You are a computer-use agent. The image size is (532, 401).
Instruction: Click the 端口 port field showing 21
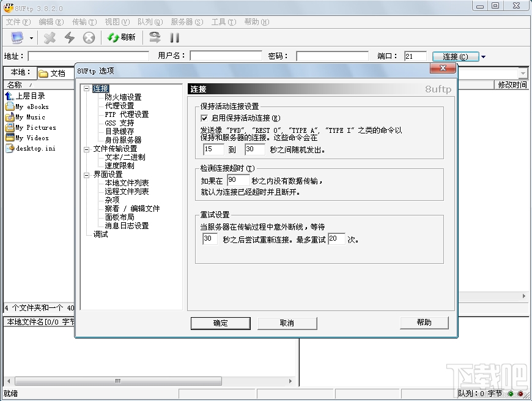415,56
